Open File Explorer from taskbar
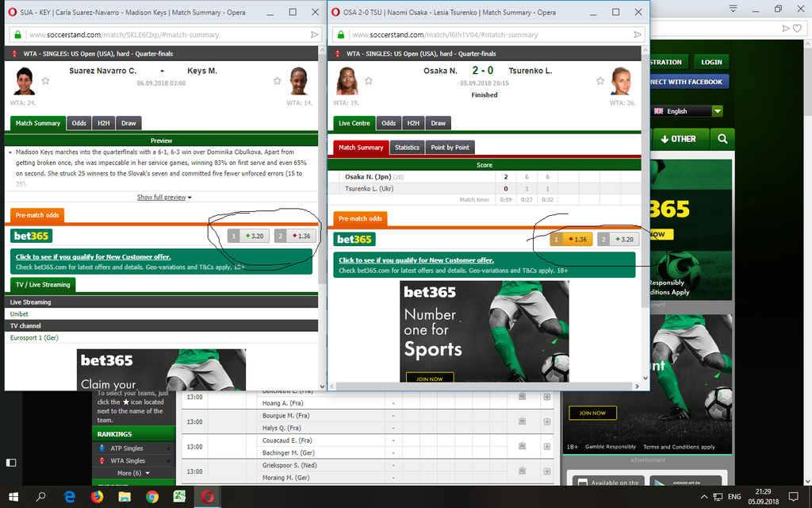The image size is (812, 508). coord(124,497)
